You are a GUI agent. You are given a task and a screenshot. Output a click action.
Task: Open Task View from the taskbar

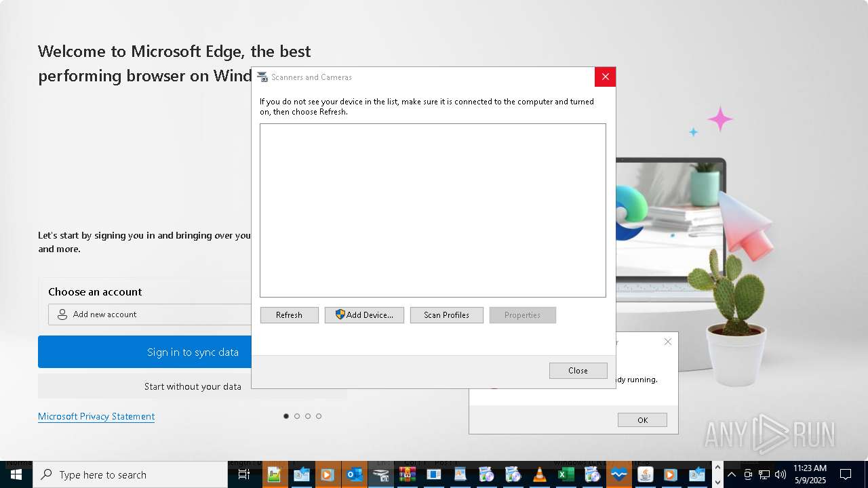[244, 474]
